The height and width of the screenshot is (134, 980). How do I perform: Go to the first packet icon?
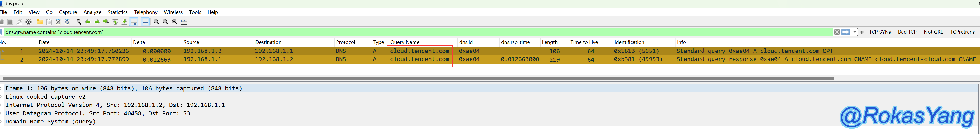115,22
